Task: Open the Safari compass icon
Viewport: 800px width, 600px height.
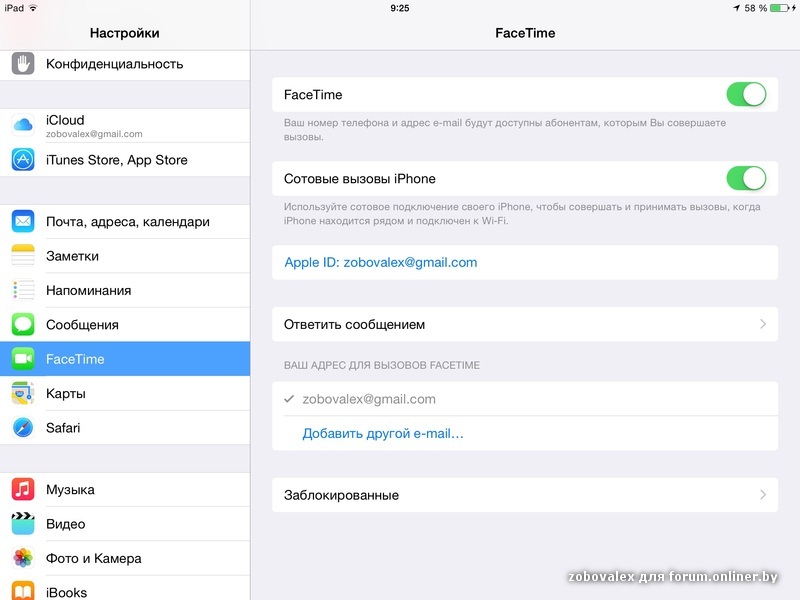Action: click(23, 428)
